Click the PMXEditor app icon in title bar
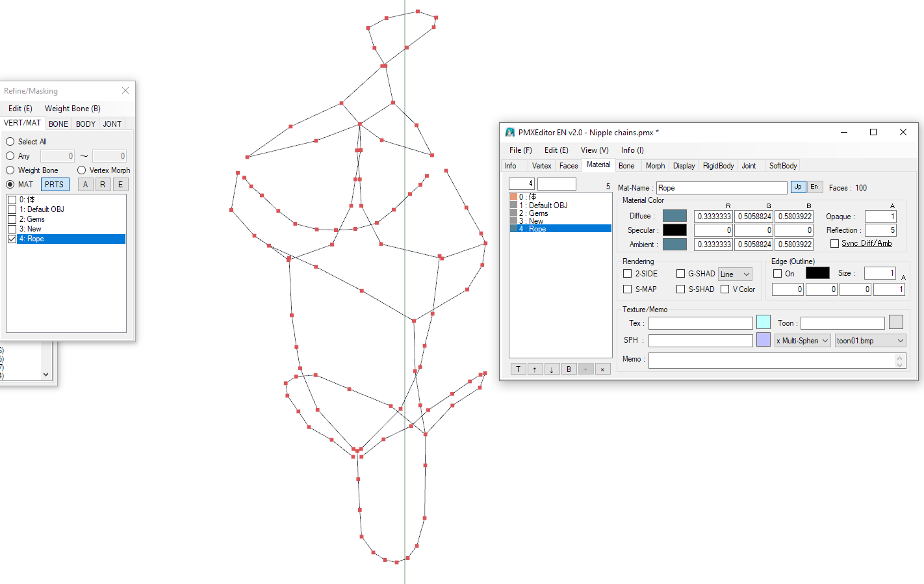This screenshot has width=924, height=584. (510, 132)
